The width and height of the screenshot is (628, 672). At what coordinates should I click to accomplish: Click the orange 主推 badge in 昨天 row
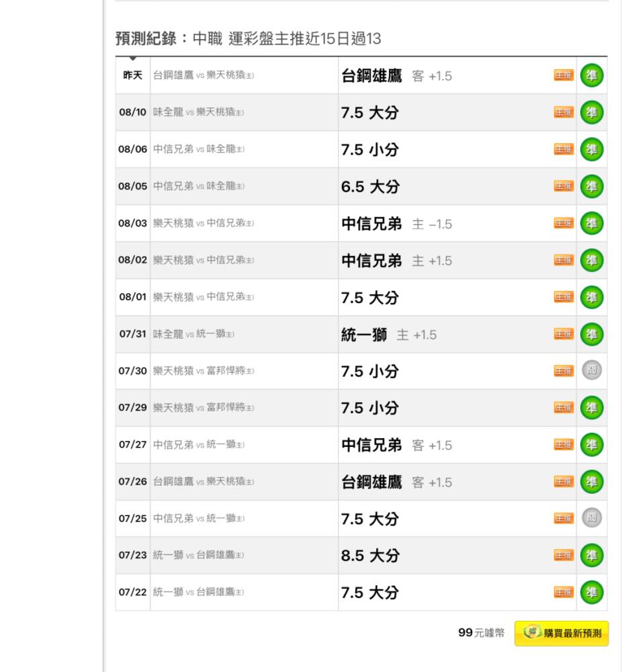tap(564, 75)
